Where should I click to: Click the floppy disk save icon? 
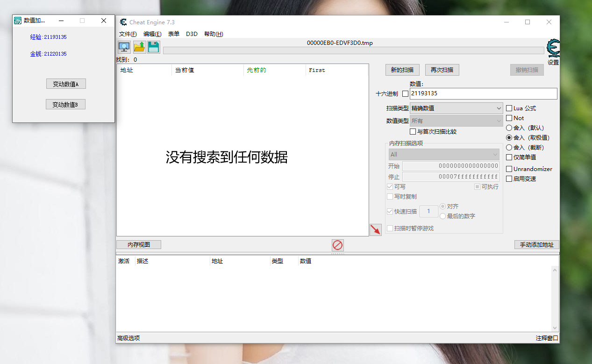[x=154, y=47]
